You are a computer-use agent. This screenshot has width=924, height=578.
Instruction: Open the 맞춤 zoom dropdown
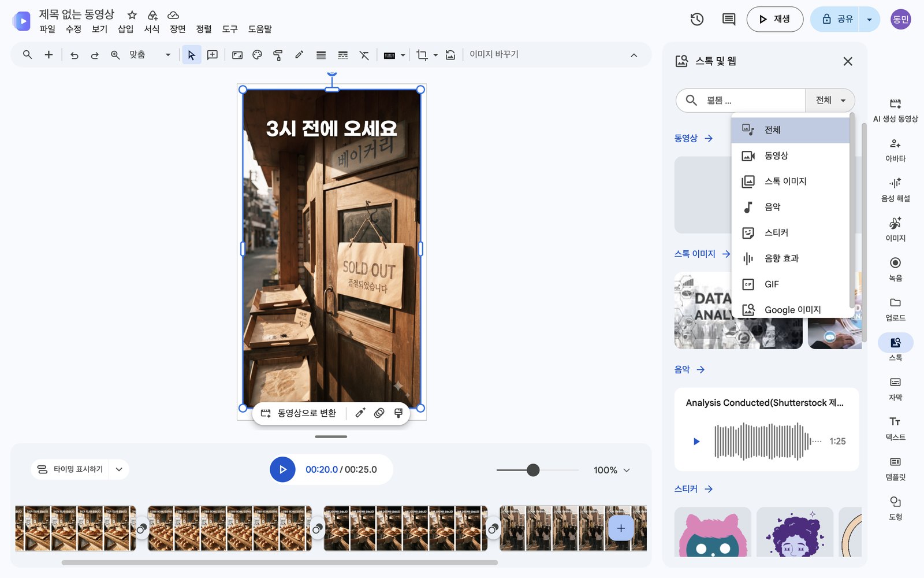coord(150,55)
